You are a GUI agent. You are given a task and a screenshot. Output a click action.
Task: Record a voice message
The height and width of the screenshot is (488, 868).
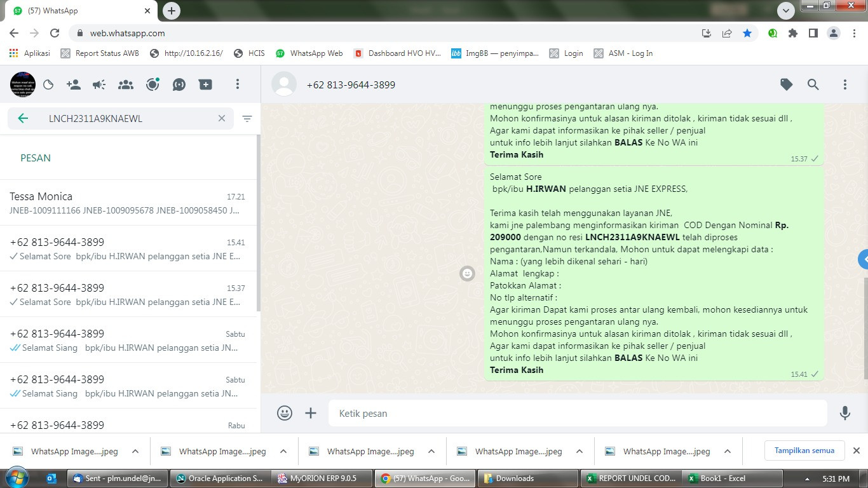pos(845,413)
